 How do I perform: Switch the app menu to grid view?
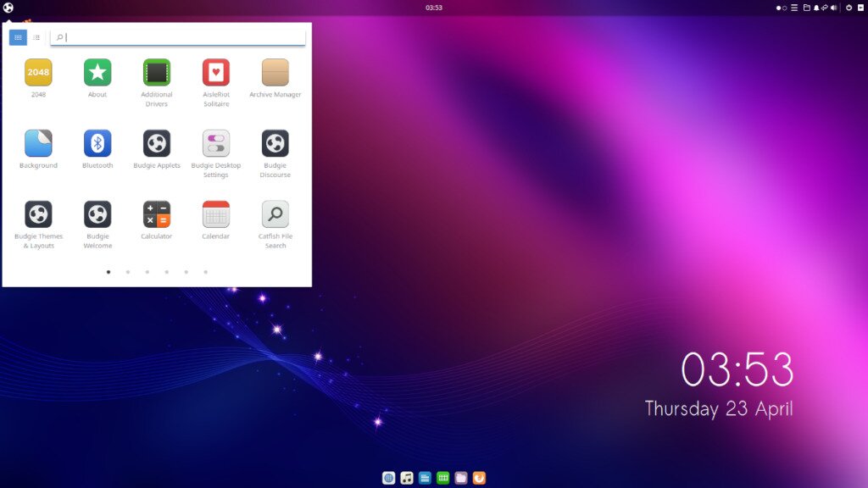tap(17, 37)
